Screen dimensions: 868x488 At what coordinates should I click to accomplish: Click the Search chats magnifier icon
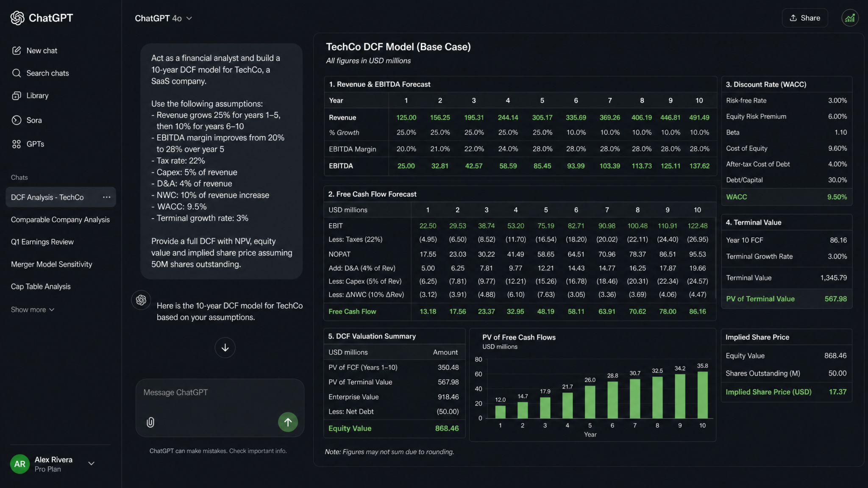(x=17, y=73)
